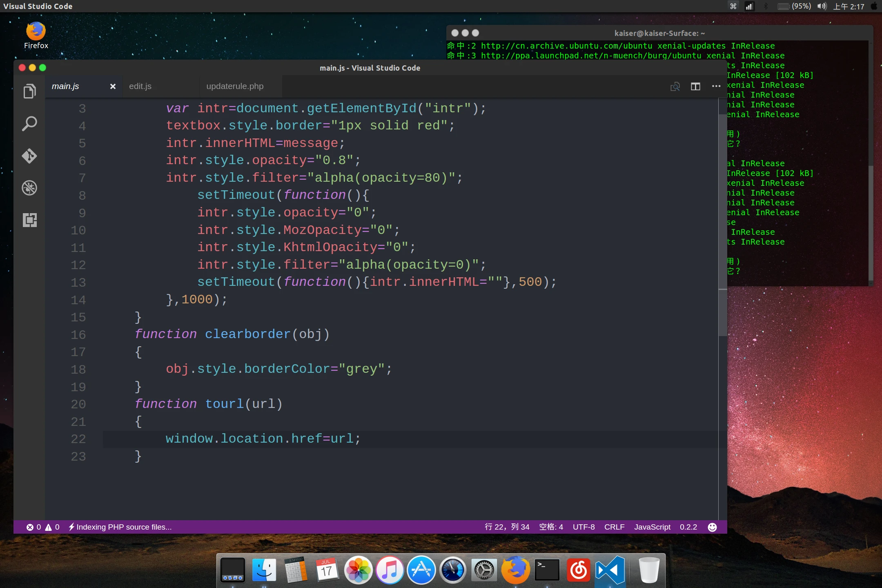This screenshot has width=882, height=588.
Task: Change the UTF-8 encoding selector
Action: [x=584, y=527]
